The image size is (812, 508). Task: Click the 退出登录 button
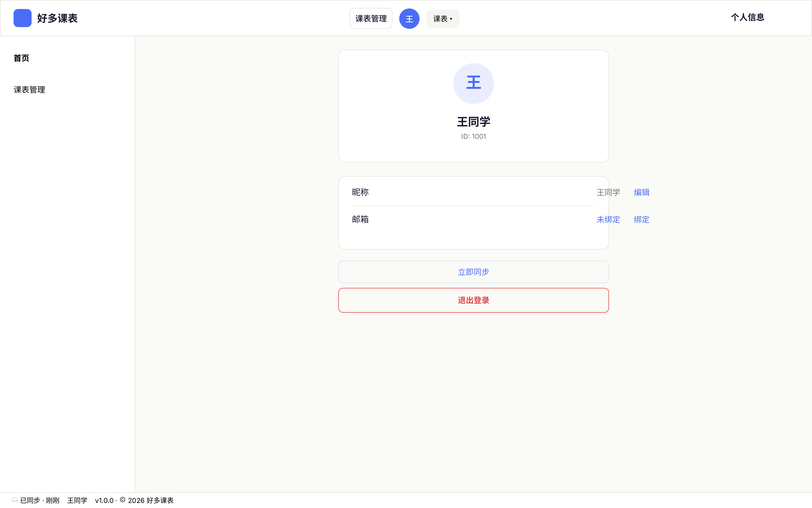[473, 300]
